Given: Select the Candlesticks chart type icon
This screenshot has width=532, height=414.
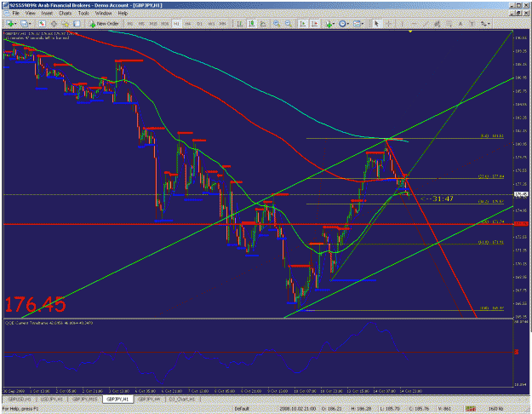Looking at the screenshot, I should pyautogui.click(x=251, y=24).
